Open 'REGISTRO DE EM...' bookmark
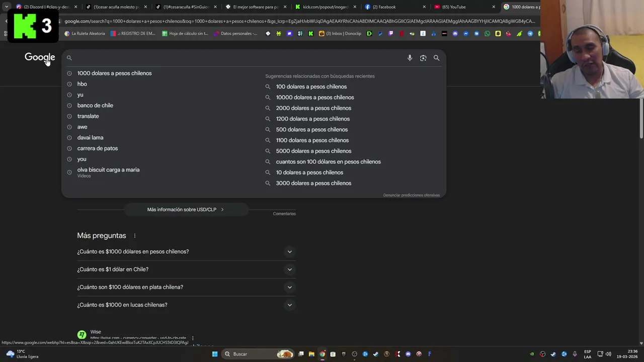Screen dimensions: 644x362 pos(133,34)
